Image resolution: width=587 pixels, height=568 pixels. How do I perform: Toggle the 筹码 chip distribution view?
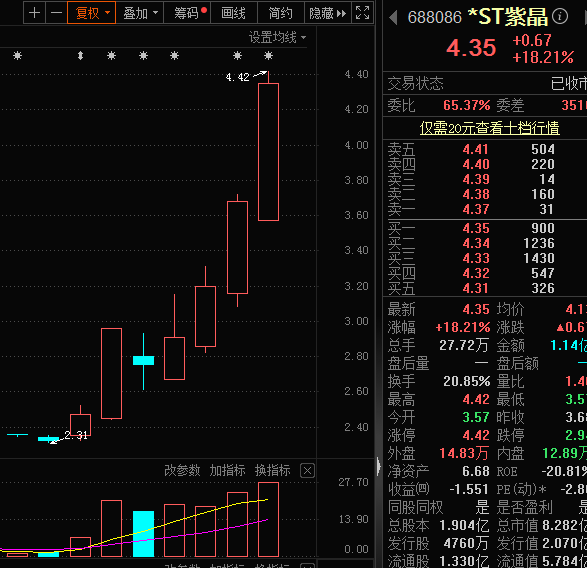pyautogui.click(x=187, y=13)
